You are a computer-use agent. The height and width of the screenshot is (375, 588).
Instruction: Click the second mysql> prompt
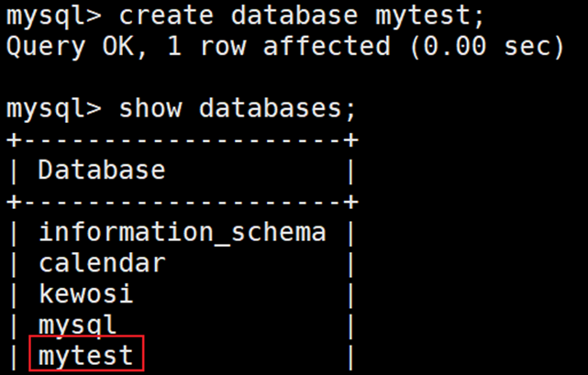(x=53, y=109)
